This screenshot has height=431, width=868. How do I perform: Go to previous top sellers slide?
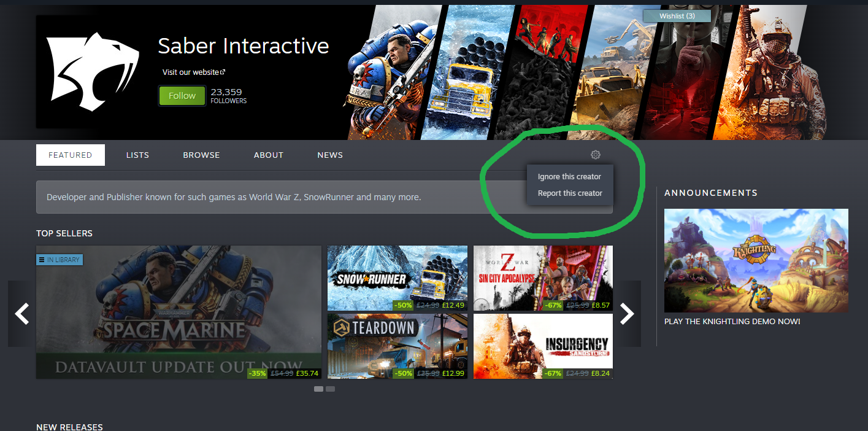[22, 313]
